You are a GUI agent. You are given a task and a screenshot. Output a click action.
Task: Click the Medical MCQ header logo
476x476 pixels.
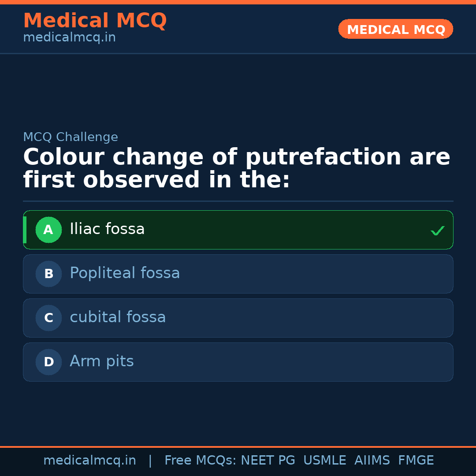[x=95, y=21]
